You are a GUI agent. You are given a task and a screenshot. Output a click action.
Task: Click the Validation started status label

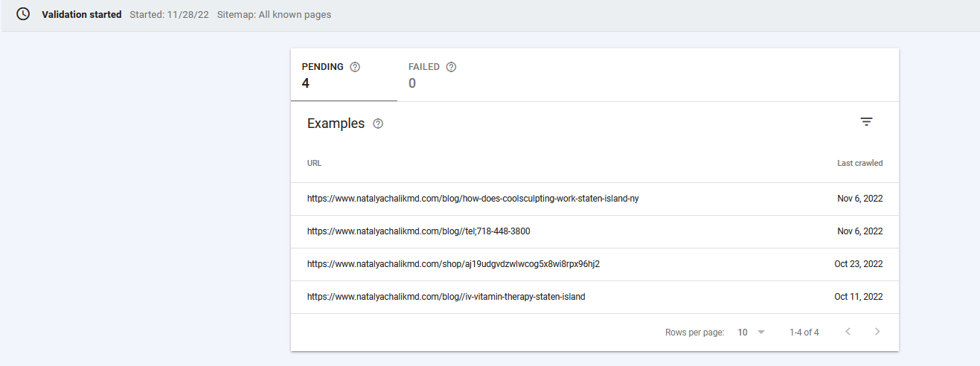[x=82, y=15]
